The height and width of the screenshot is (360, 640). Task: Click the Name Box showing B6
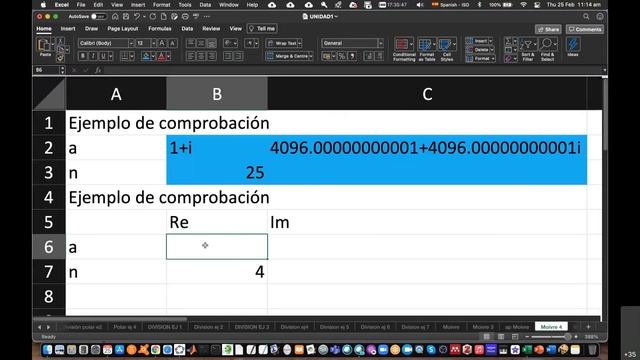tap(46, 70)
